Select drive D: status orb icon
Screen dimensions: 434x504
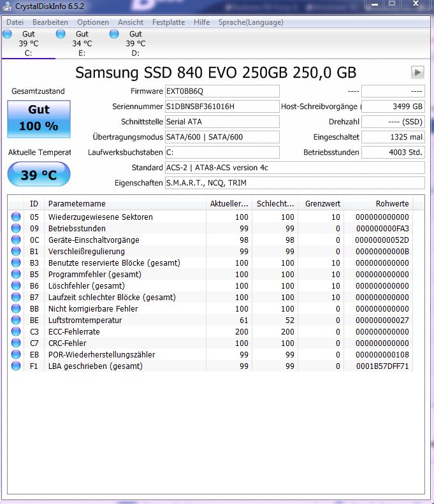point(114,34)
